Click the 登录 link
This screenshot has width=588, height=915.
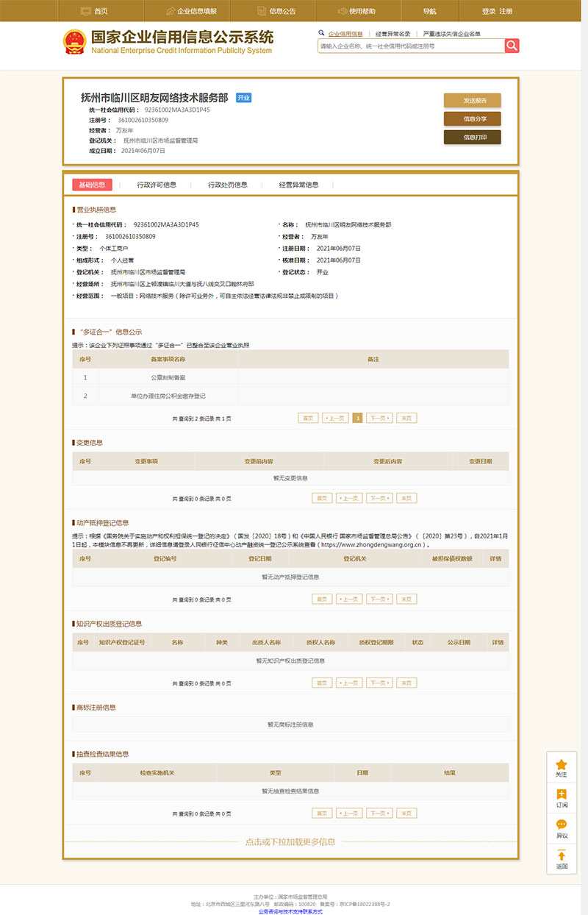[x=489, y=11]
